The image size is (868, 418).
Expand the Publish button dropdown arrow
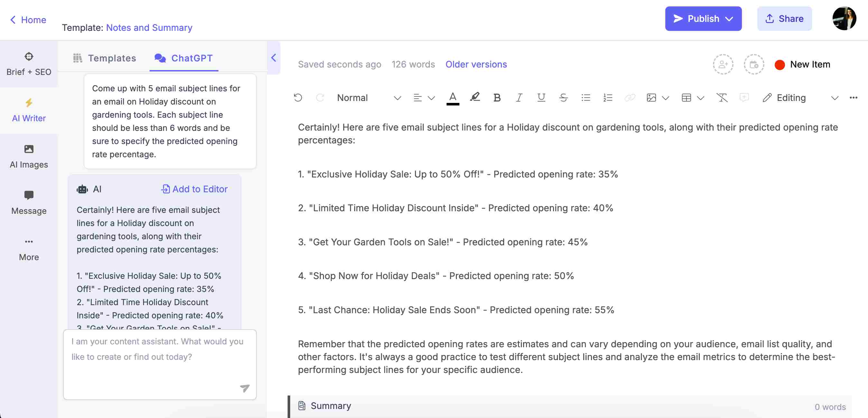click(x=729, y=19)
